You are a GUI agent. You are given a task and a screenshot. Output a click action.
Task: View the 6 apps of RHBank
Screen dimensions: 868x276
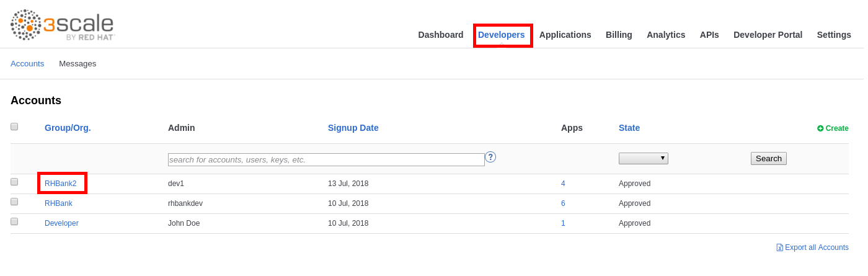[x=563, y=203]
